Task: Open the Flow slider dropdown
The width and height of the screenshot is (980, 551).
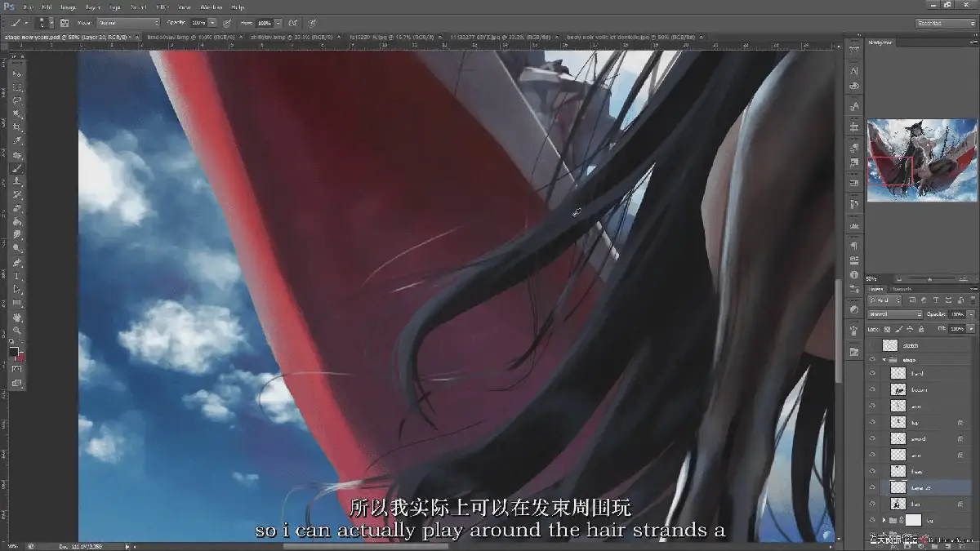Action: pyautogui.click(x=278, y=23)
